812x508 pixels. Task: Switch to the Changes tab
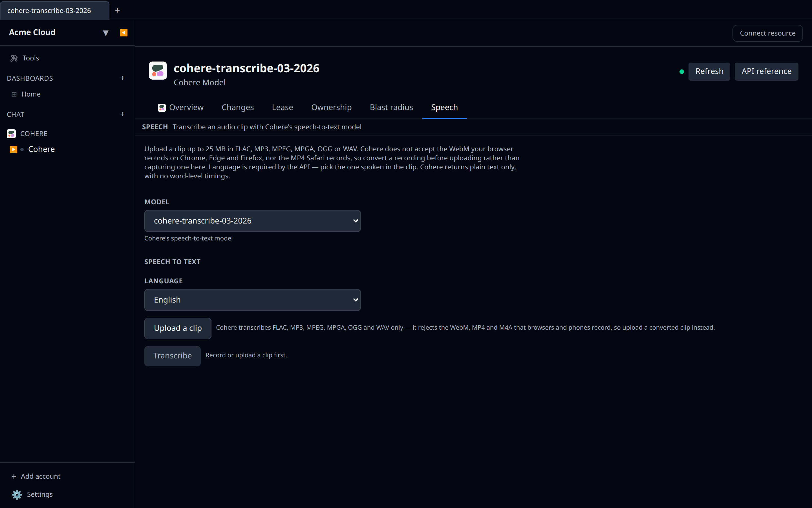click(x=238, y=108)
